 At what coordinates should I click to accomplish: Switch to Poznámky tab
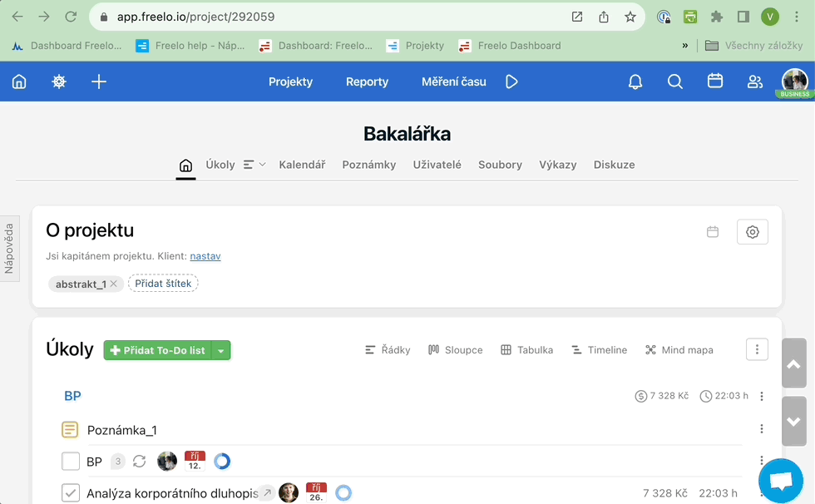[369, 165]
